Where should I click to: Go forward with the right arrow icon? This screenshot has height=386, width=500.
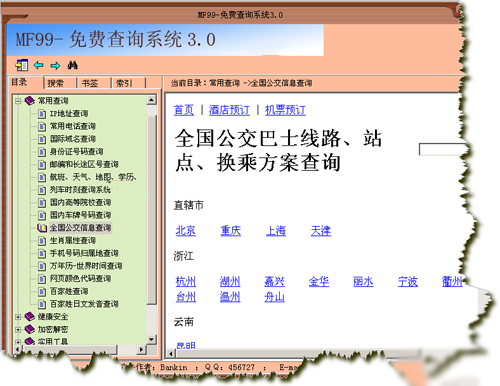pos(55,65)
